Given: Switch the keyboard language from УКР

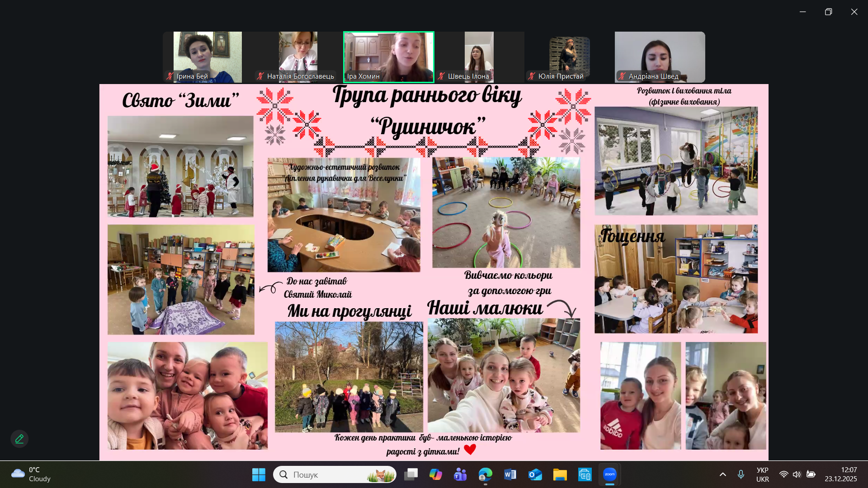Looking at the screenshot, I should [x=762, y=474].
